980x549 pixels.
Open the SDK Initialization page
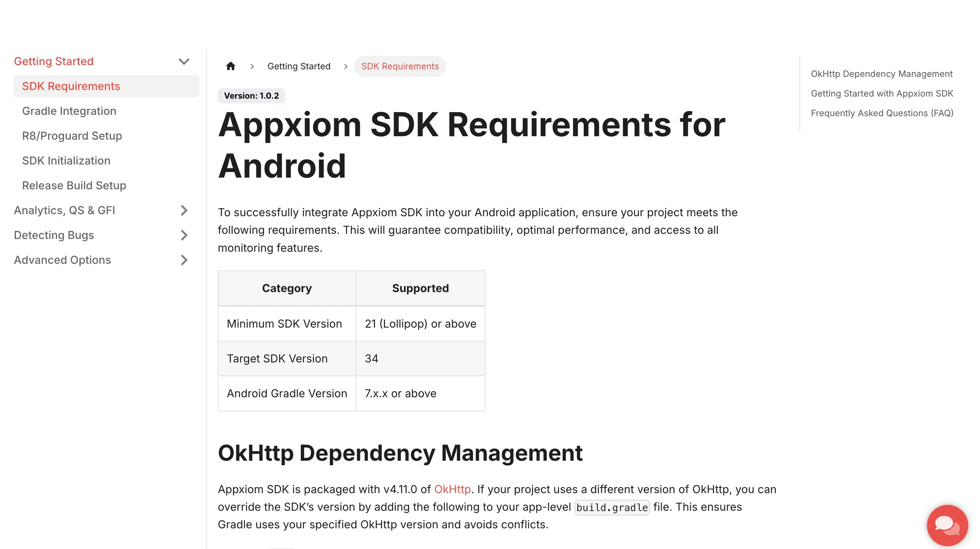(x=66, y=160)
